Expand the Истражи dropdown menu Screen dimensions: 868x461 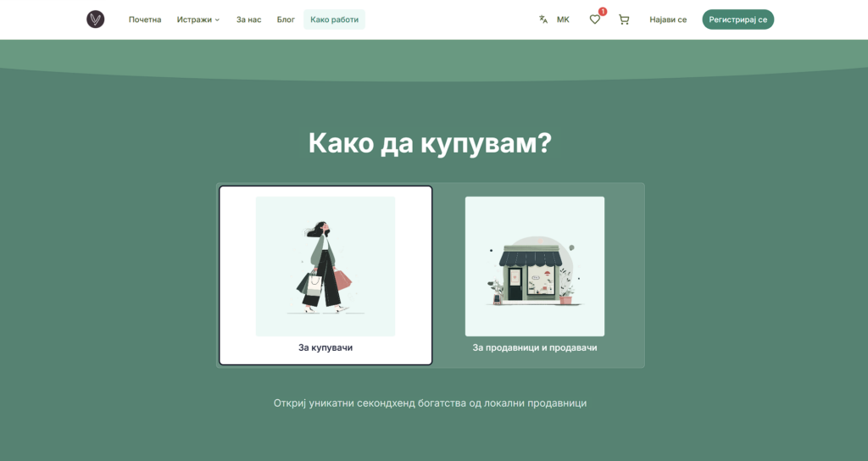194,19
